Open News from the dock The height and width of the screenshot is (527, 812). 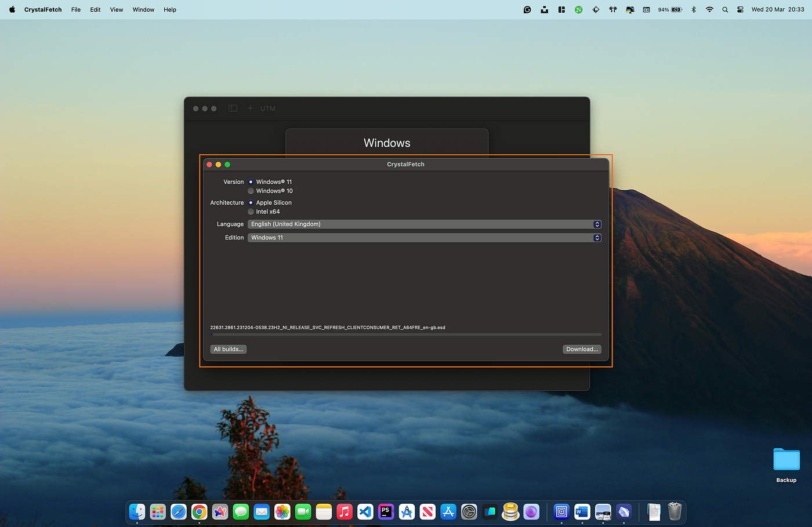click(427, 511)
